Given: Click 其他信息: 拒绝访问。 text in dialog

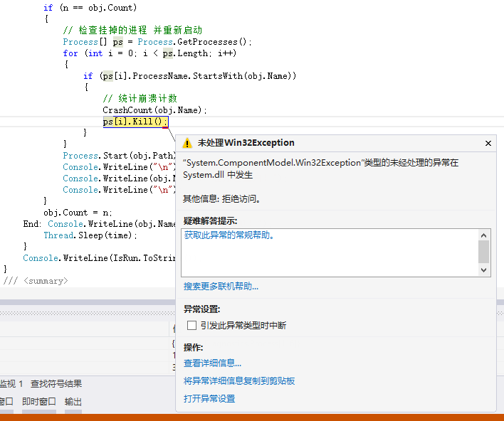Looking at the screenshot, I should click(x=222, y=199).
